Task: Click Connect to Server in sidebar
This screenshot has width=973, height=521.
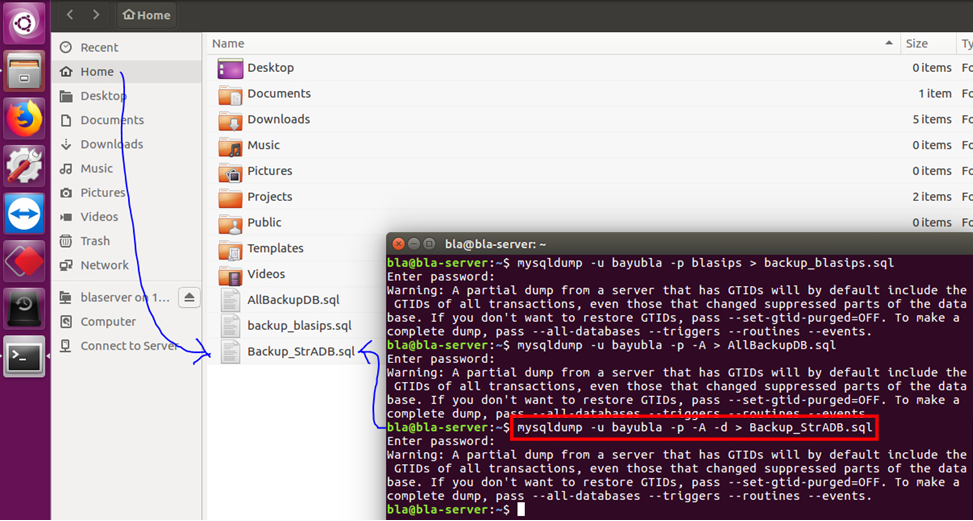Action: 127,346
